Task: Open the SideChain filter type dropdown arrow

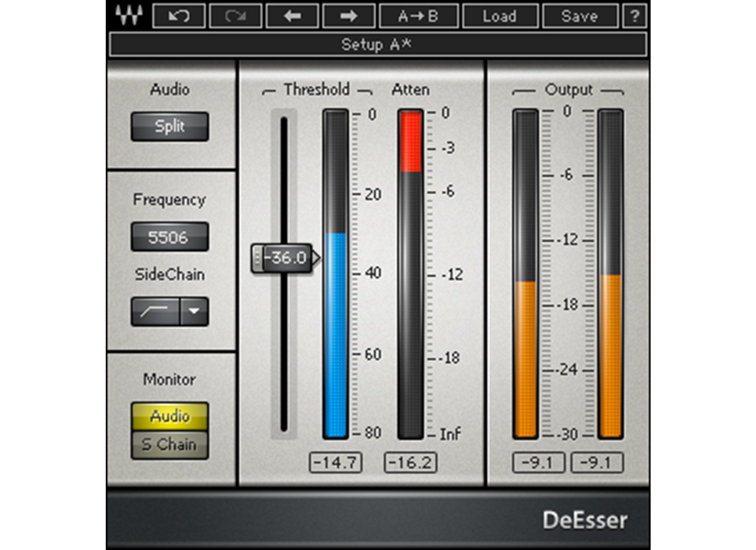Action: click(194, 311)
